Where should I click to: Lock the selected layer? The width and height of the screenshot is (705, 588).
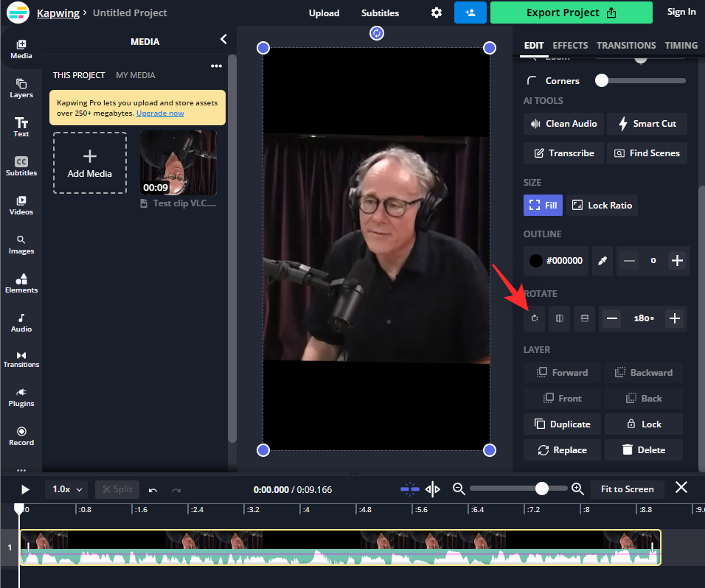[644, 424]
